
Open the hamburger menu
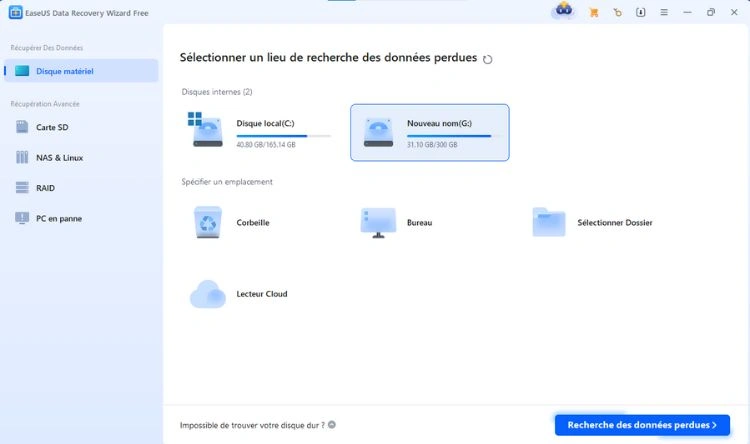pyautogui.click(x=664, y=13)
